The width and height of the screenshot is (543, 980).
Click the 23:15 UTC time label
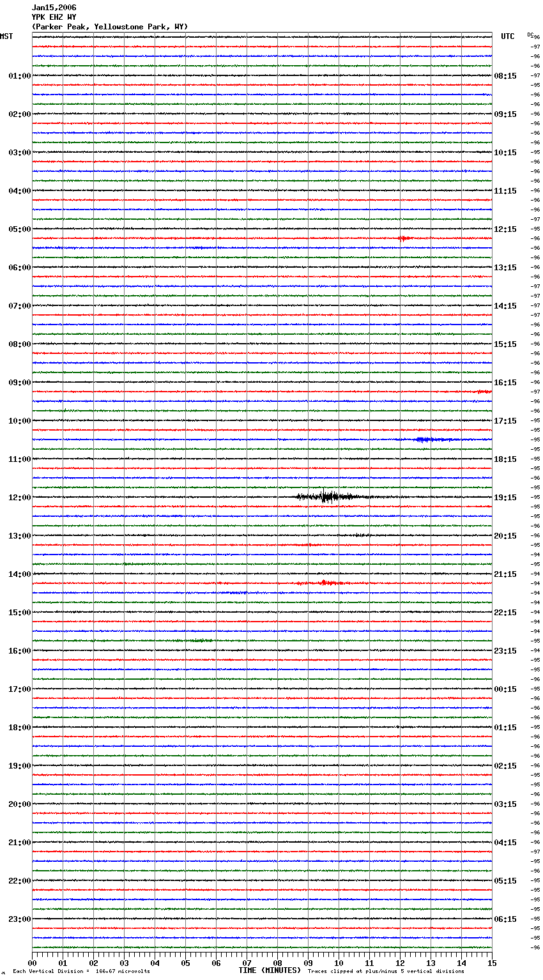(505, 651)
